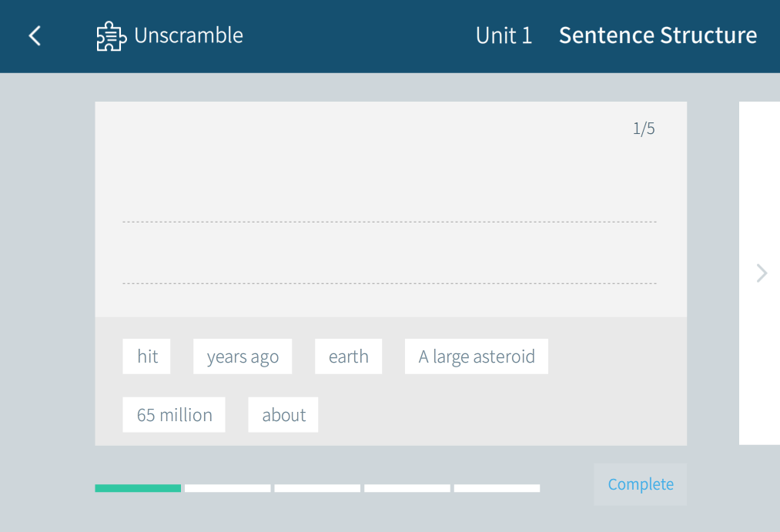780x532 pixels.
Task: Select the word tile "hit"
Action: [147, 356]
